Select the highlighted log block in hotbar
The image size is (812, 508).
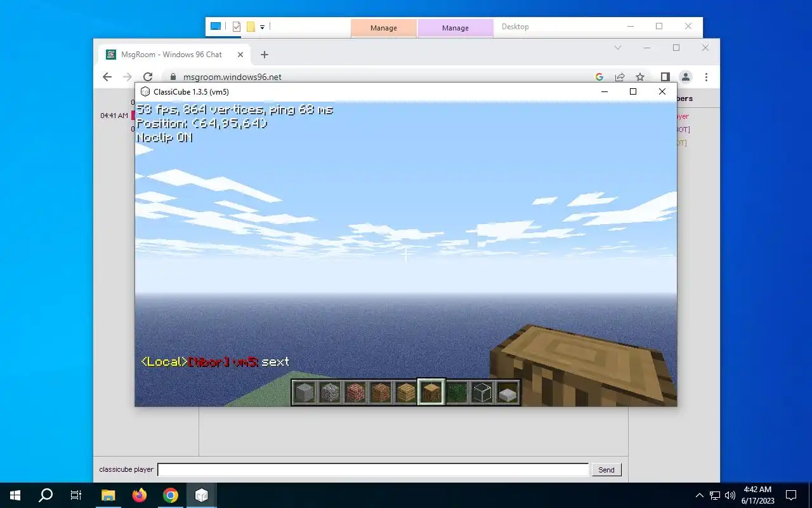(x=431, y=393)
